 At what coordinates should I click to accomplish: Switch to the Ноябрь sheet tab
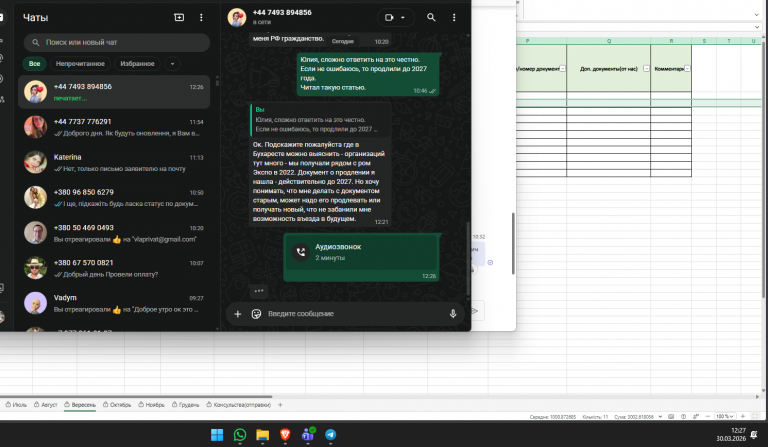pyautogui.click(x=151, y=405)
